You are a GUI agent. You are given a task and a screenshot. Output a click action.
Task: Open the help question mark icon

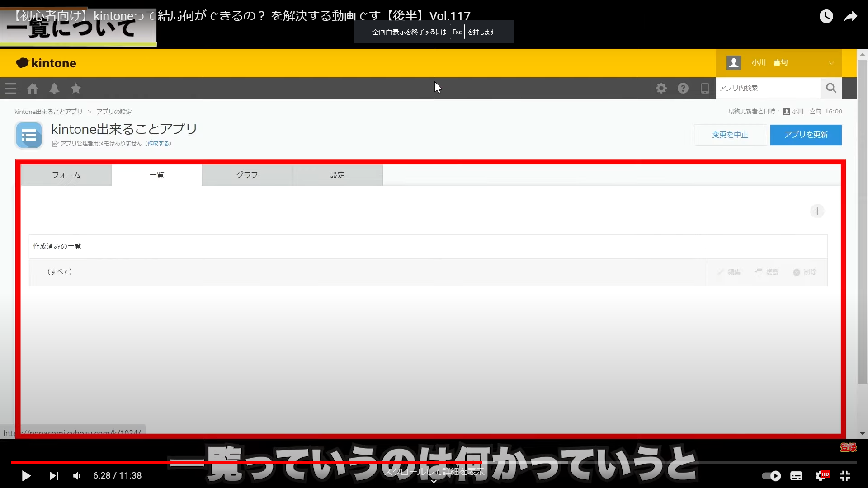coord(683,88)
